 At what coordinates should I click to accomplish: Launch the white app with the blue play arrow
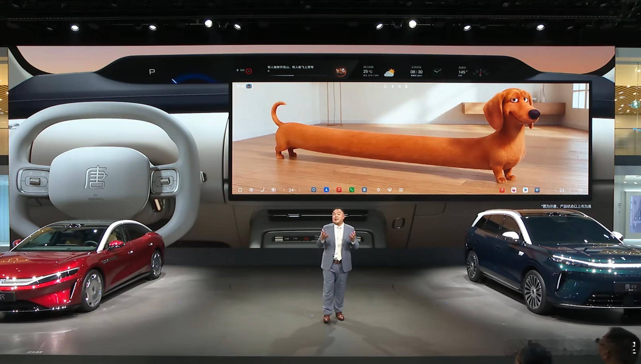point(525,190)
